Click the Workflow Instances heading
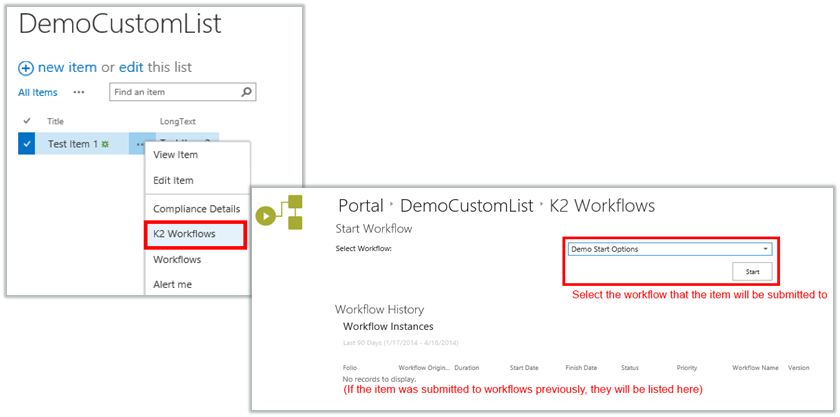This screenshot has height=417, width=840. [x=388, y=326]
